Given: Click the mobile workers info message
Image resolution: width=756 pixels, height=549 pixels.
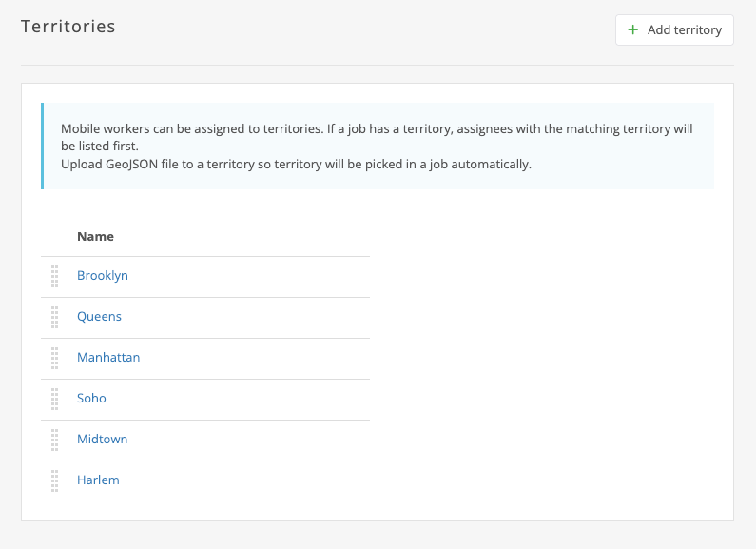Looking at the screenshot, I should click(377, 137).
